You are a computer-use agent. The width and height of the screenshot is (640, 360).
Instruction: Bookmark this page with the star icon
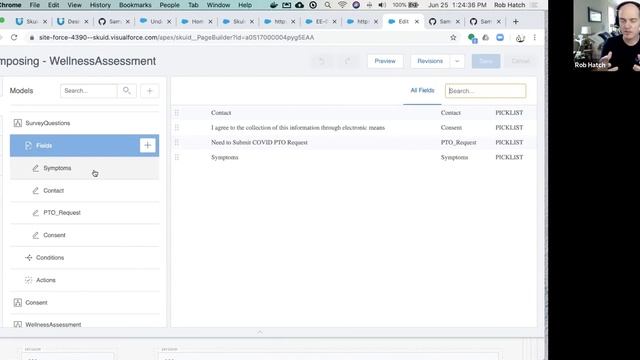[x=453, y=38]
